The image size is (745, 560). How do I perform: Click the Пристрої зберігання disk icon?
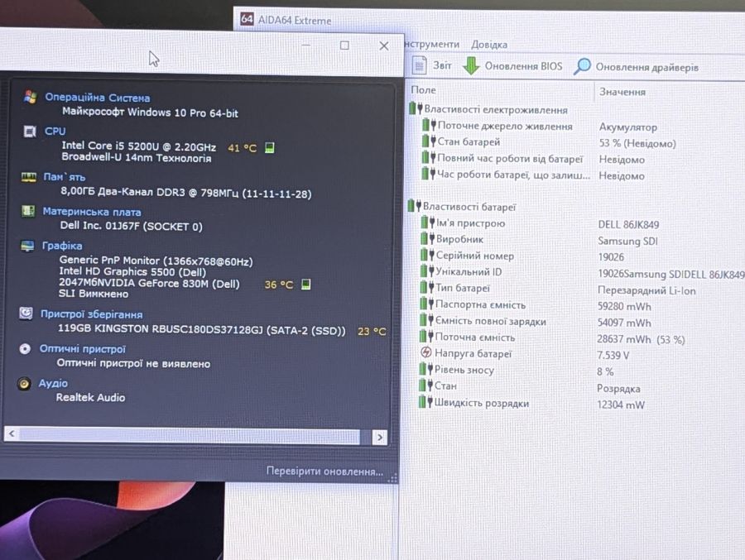coord(26,314)
